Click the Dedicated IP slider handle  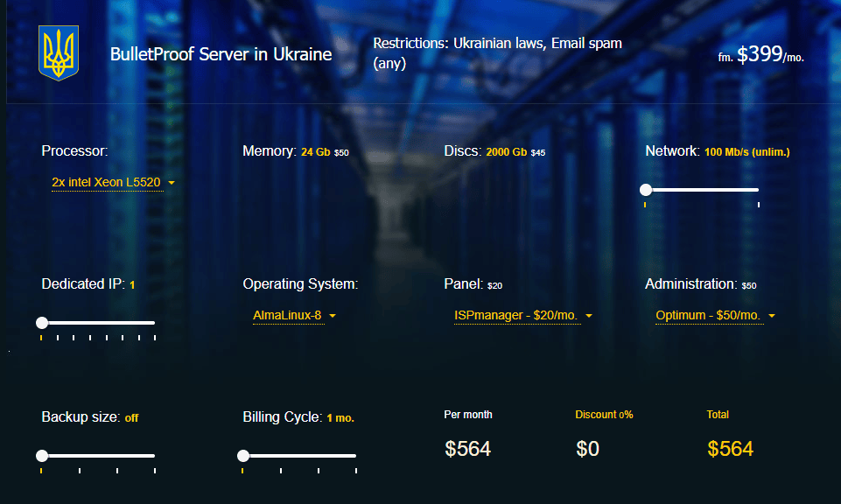(42, 323)
